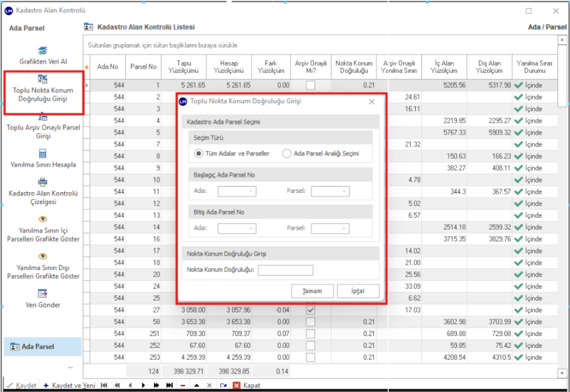Choose Ada Parsel Aralığı Seçimi option

[x=287, y=153]
